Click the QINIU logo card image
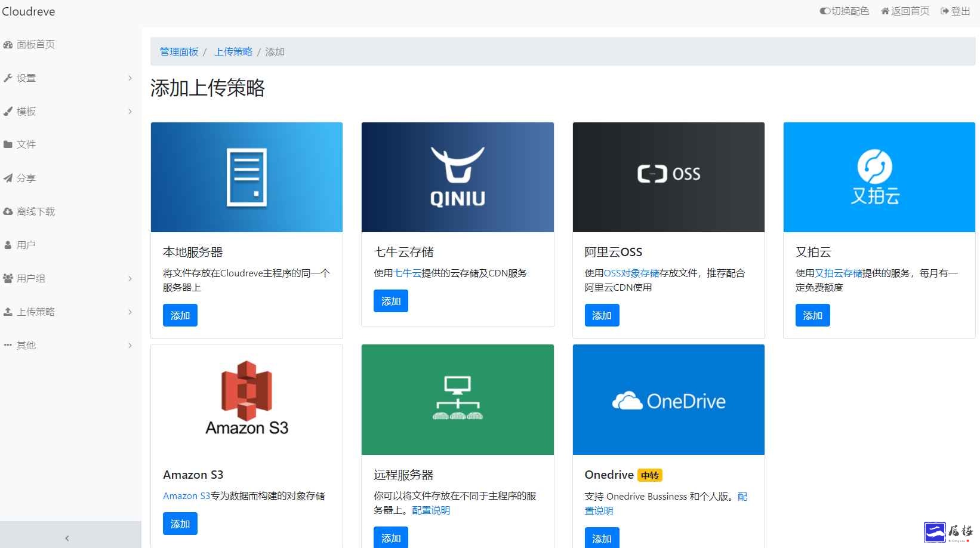 pyautogui.click(x=458, y=177)
